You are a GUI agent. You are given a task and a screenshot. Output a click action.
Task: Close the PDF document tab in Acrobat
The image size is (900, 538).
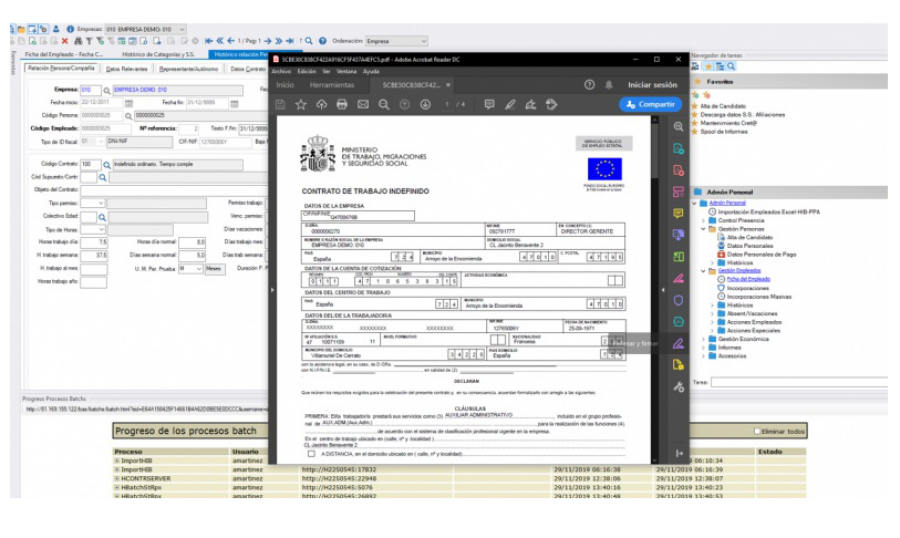point(448,85)
